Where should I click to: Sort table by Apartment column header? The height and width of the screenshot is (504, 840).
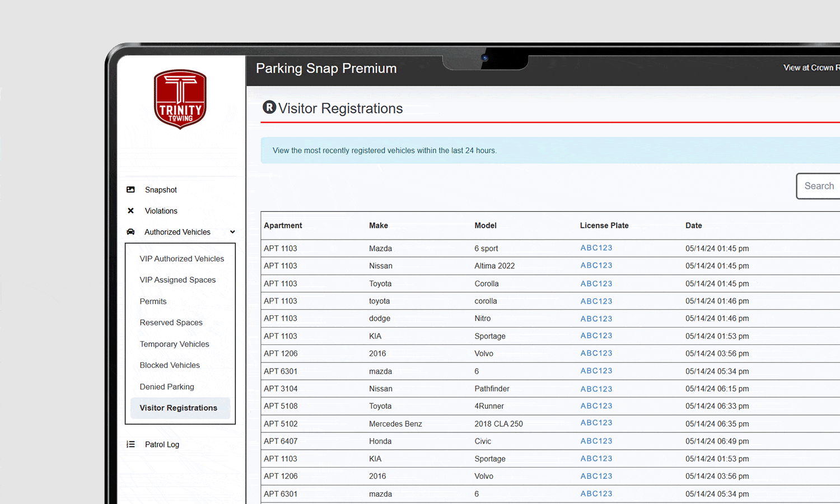tap(283, 226)
